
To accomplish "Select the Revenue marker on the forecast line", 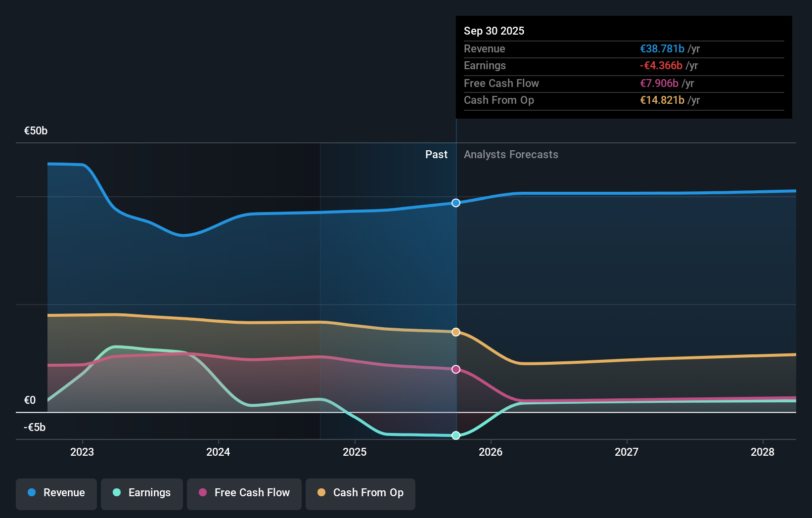I will tap(455, 203).
